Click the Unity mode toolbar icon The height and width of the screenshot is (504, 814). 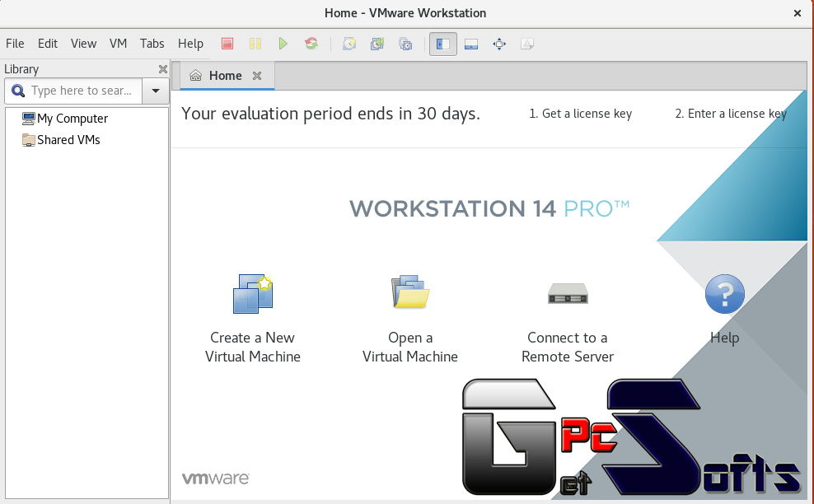[x=527, y=44]
